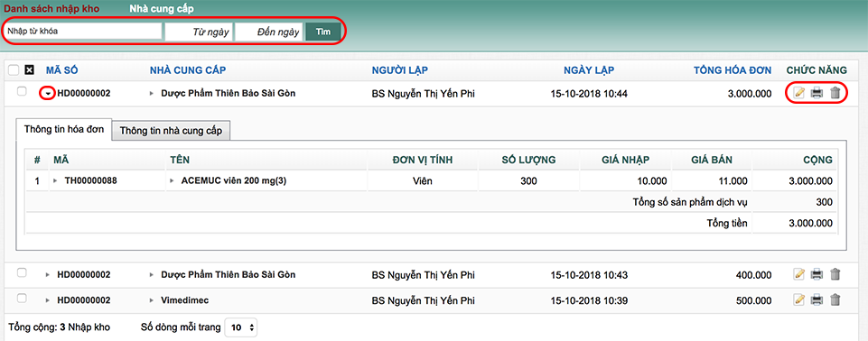This screenshot has height=341, width=868.
Task: Focus the Nhập từ khóa keyword field
Action: point(84,32)
